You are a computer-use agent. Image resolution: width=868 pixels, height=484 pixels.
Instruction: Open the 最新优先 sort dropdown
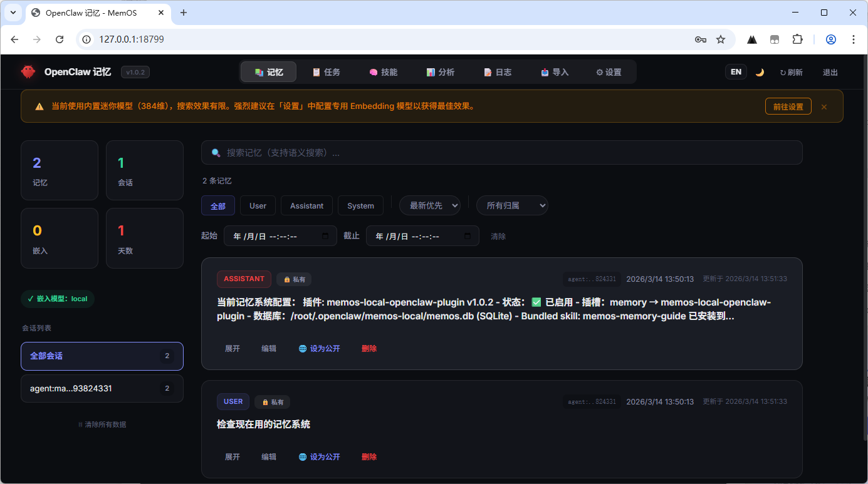pyautogui.click(x=430, y=205)
